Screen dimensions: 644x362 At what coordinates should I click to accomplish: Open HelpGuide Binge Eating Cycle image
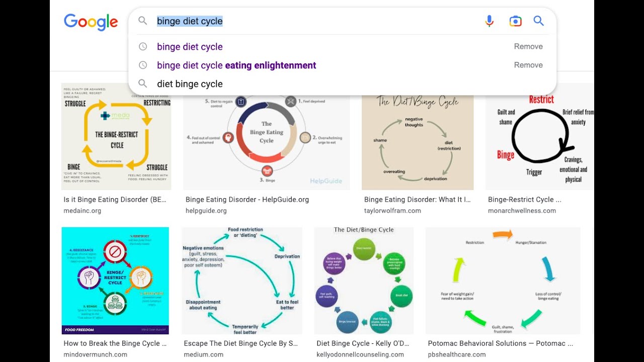(x=266, y=137)
